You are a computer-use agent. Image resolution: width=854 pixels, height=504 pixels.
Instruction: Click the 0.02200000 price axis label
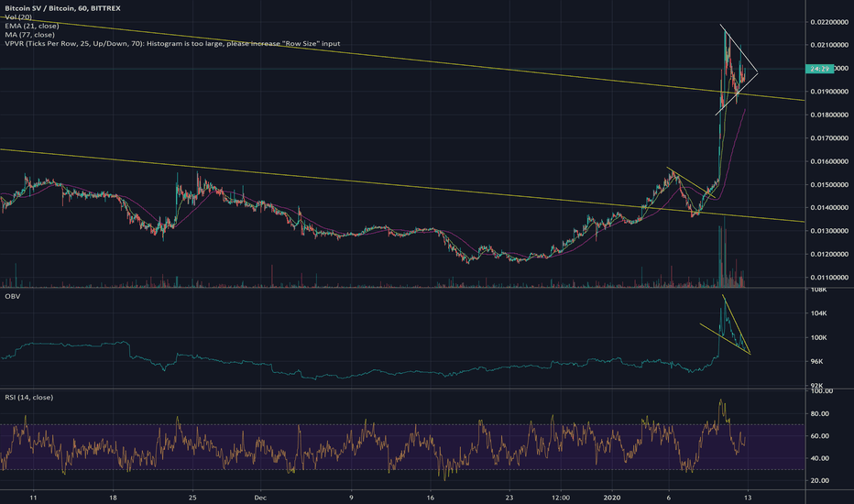pos(829,22)
